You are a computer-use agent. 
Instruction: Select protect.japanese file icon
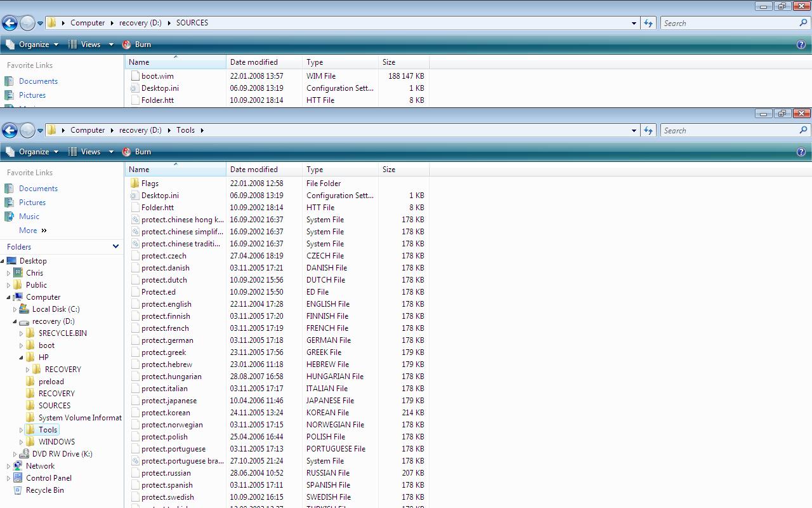(x=134, y=401)
